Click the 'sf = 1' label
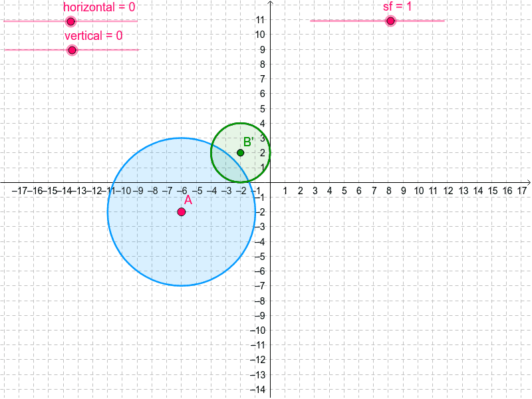 (x=397, y=6)
